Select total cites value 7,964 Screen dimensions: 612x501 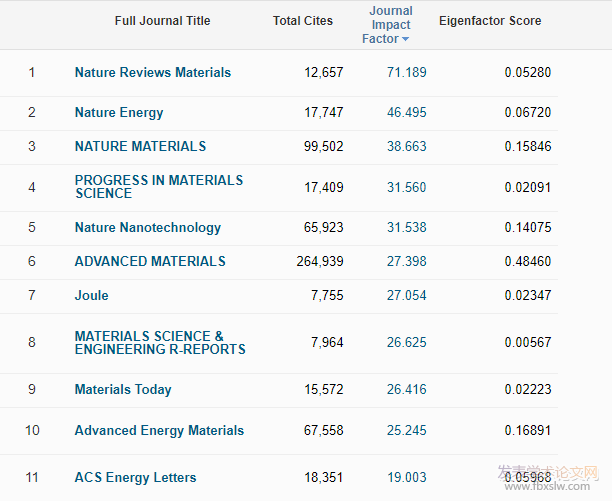[x=327, y=343]
